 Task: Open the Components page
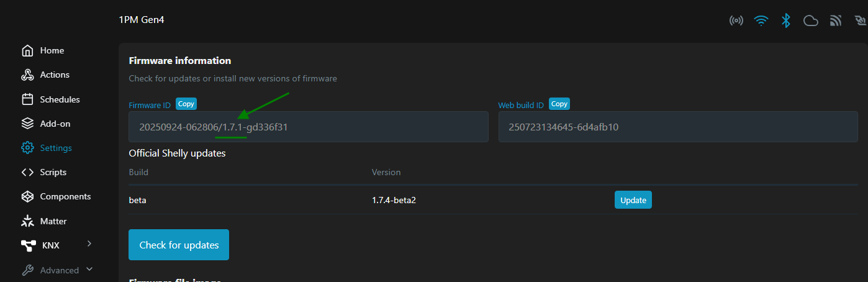[65, 196]
